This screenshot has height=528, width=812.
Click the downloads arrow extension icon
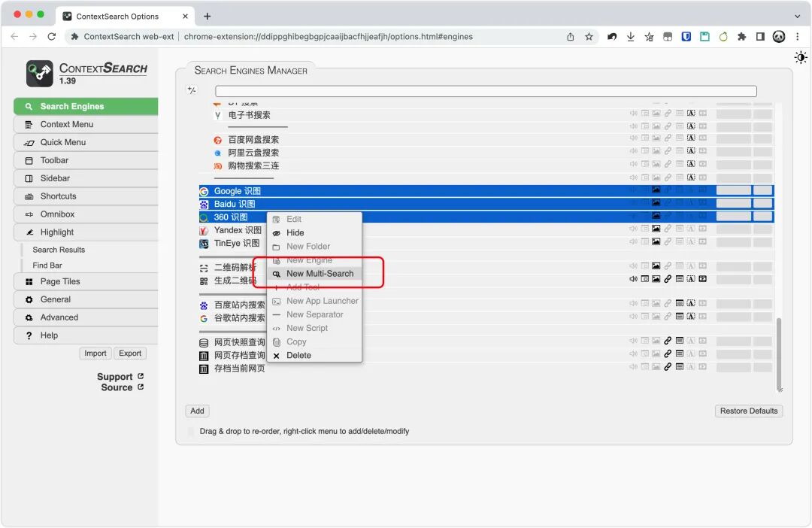pos(630,37)
